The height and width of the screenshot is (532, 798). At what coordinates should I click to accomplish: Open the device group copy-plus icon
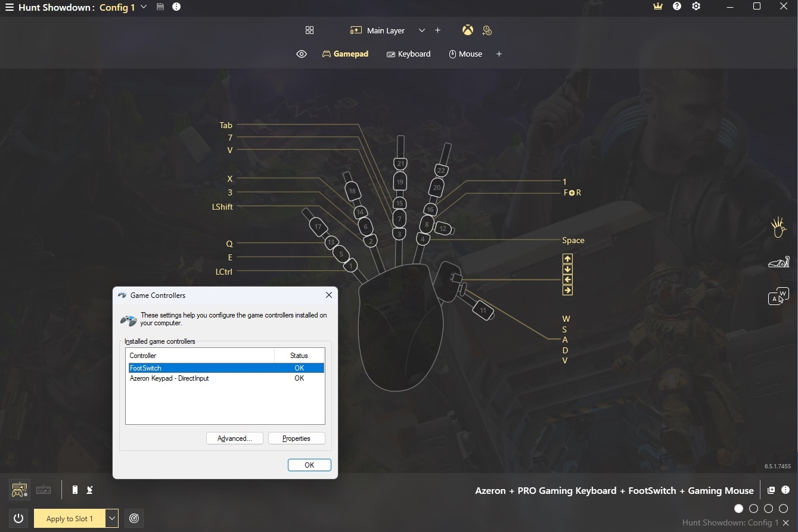pos(771,490)
